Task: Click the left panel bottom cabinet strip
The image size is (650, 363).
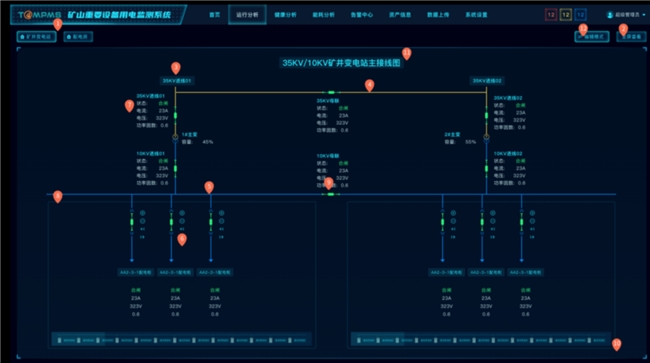Action: 182,340
